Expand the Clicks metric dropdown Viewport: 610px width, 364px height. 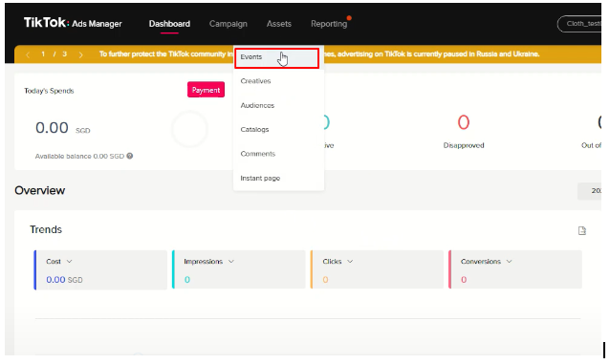[350, 262]
